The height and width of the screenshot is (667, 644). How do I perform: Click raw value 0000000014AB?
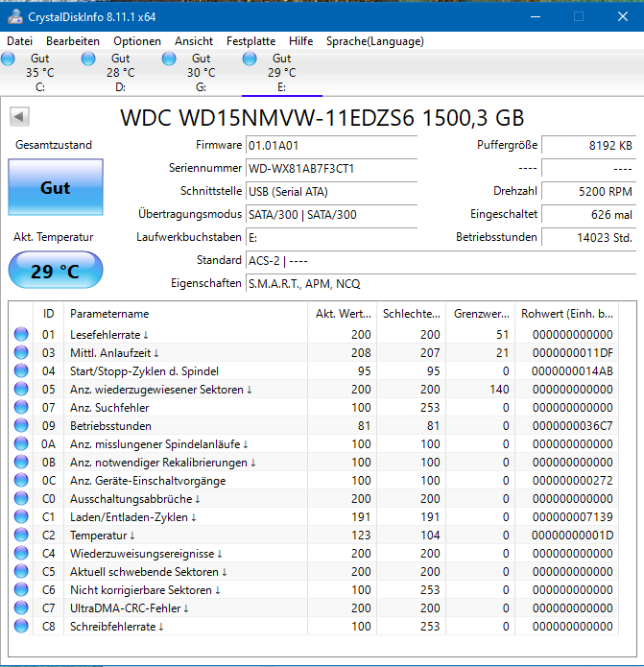(x=573, y=371)
